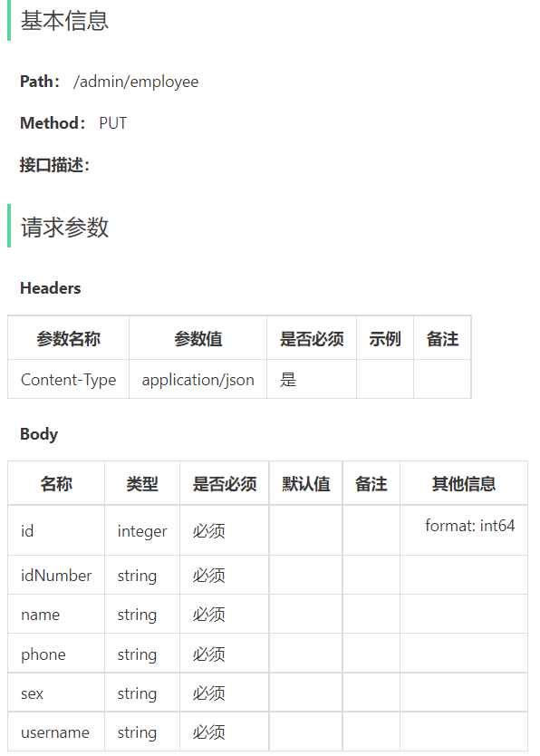Click the 基本信息 section heading

tap(64, 21)
